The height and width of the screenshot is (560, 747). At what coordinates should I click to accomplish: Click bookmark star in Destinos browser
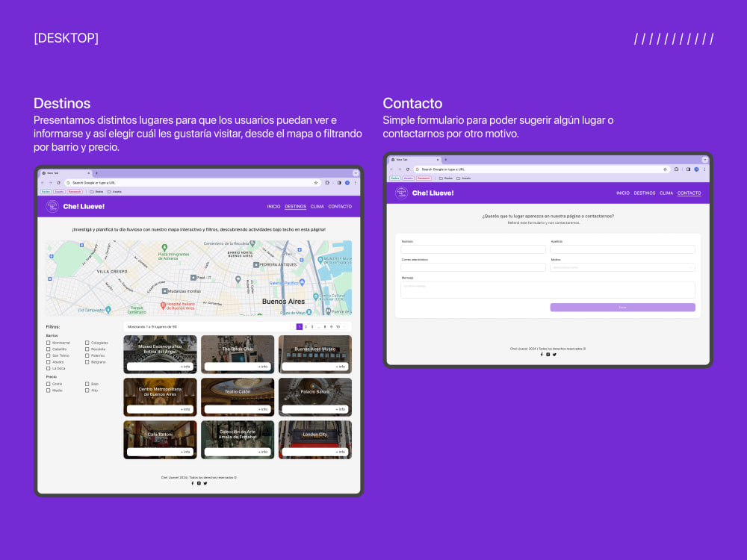316,183
